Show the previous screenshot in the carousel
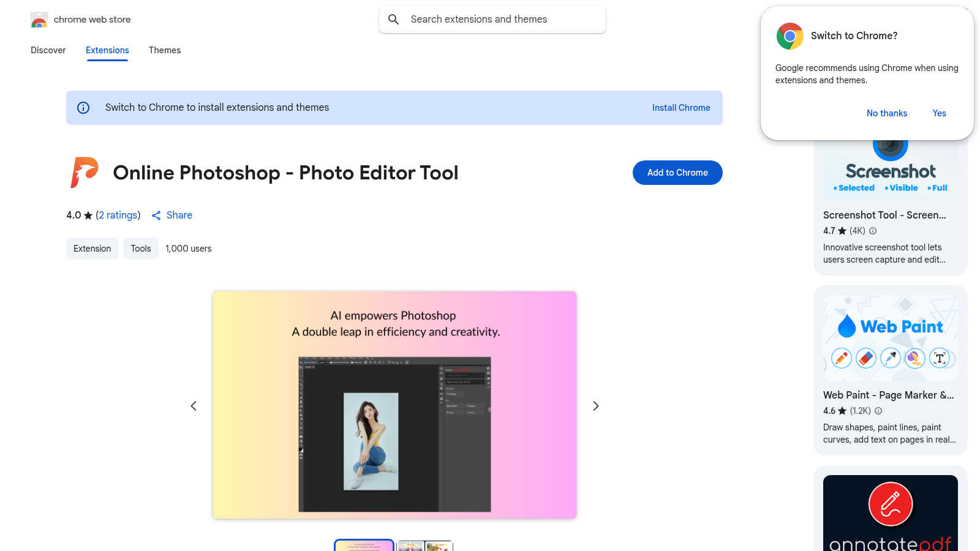Image resolution: width=980 pixels, height=551 pixels. 194,406
